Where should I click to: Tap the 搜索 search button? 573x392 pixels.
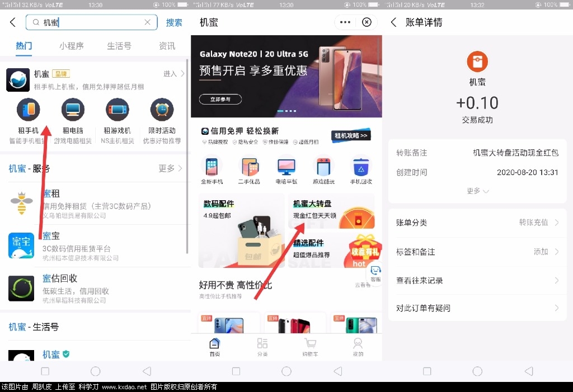pos(174,23)
